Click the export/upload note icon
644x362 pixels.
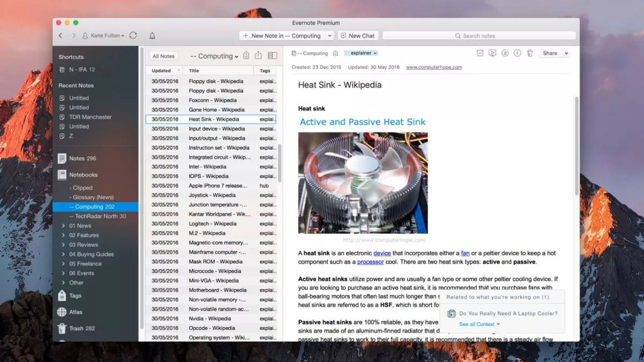point(259,55)
